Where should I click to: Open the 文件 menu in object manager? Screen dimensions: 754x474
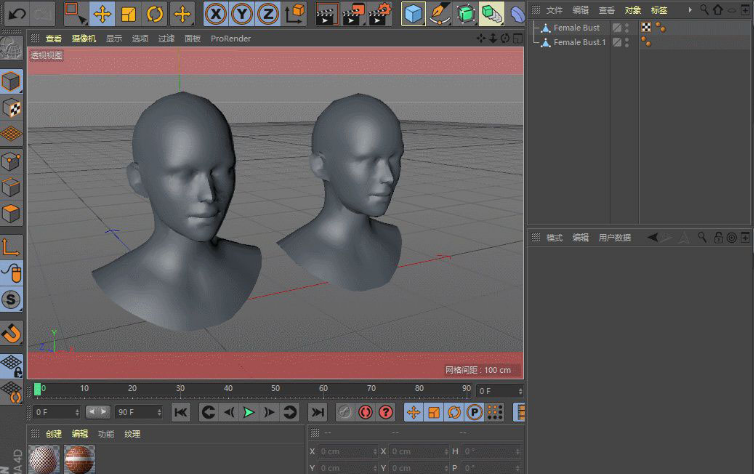554,10
